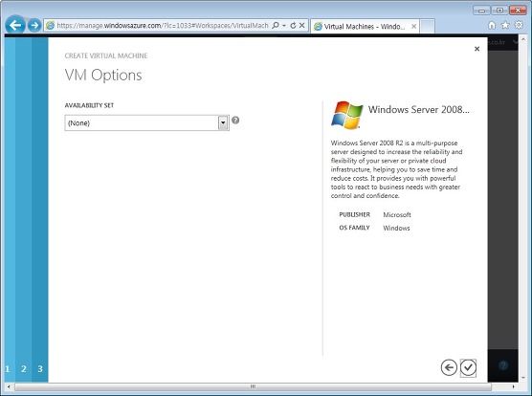Jump to wizard step 3
The image size is (532, 396).
click(x=40, y=369)
